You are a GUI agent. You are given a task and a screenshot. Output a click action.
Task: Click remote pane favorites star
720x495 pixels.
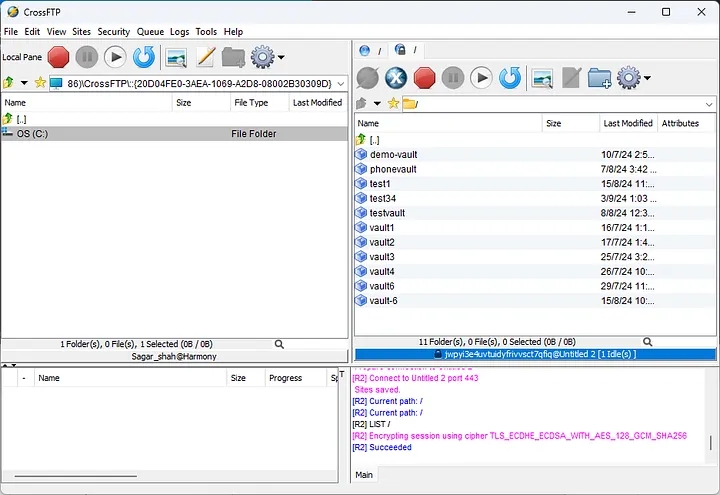[393, 103]
